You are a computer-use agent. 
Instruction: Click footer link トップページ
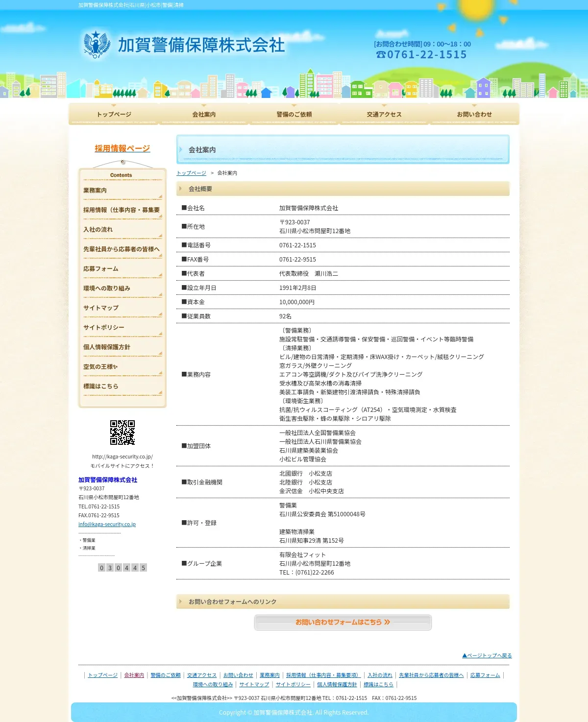coord(103,675)
